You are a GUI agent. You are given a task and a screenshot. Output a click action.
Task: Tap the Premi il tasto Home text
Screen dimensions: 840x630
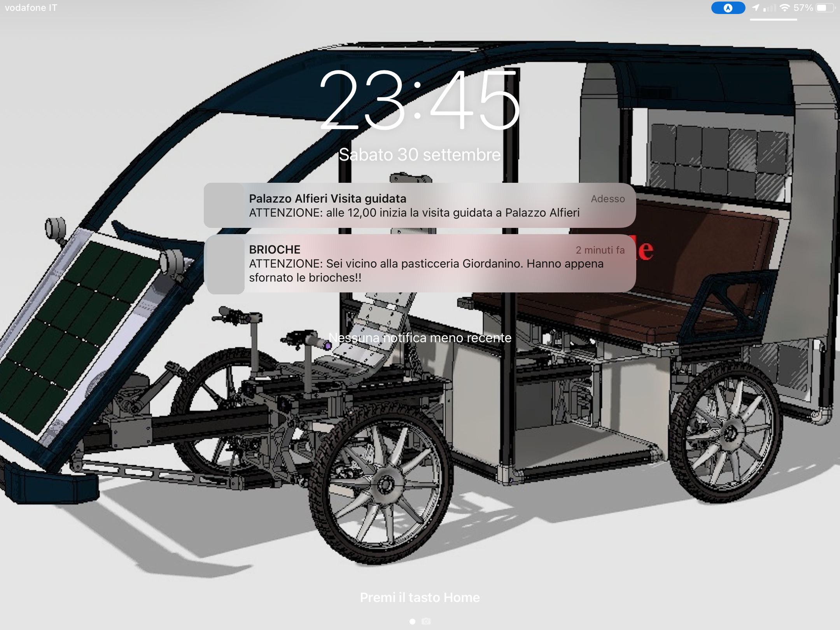coord(420,597)
